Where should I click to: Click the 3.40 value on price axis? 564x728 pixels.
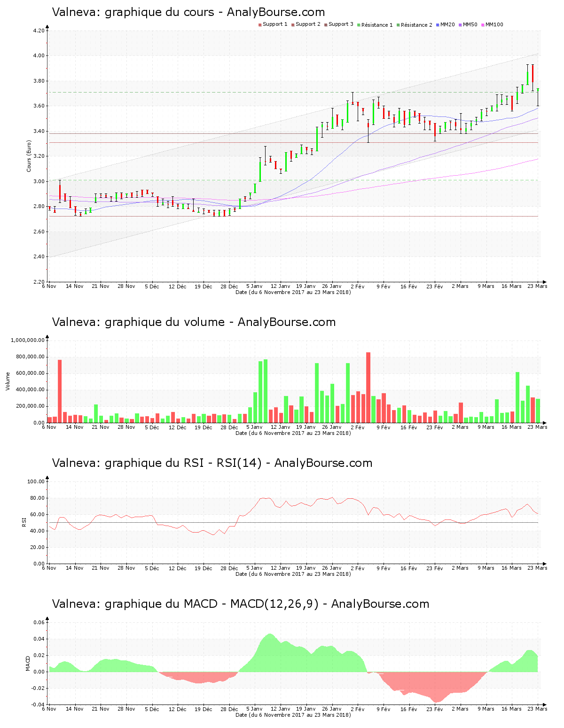39,132
